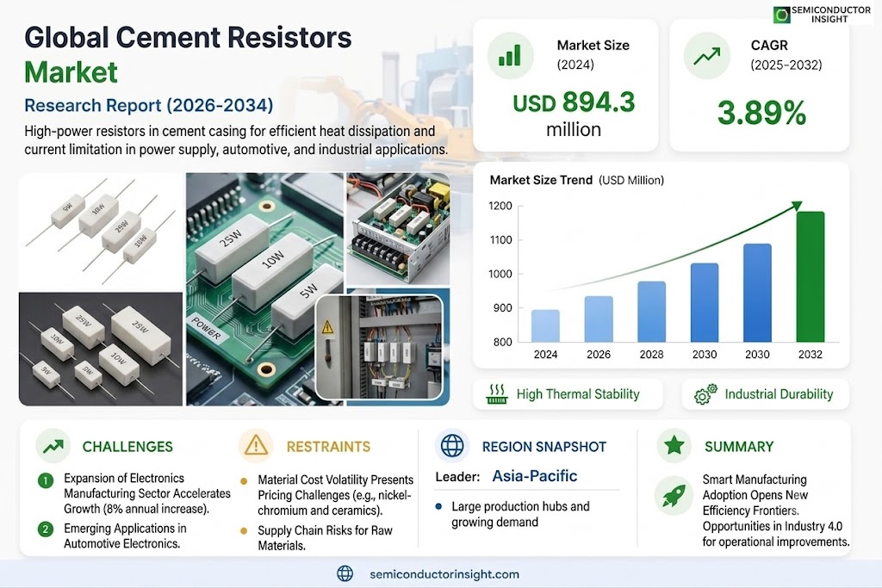The height and width of the screenshot is (588, 882).
Task: Click the 2032 x-axis year label
Action: pyautogui.click(x=810, y=355)
